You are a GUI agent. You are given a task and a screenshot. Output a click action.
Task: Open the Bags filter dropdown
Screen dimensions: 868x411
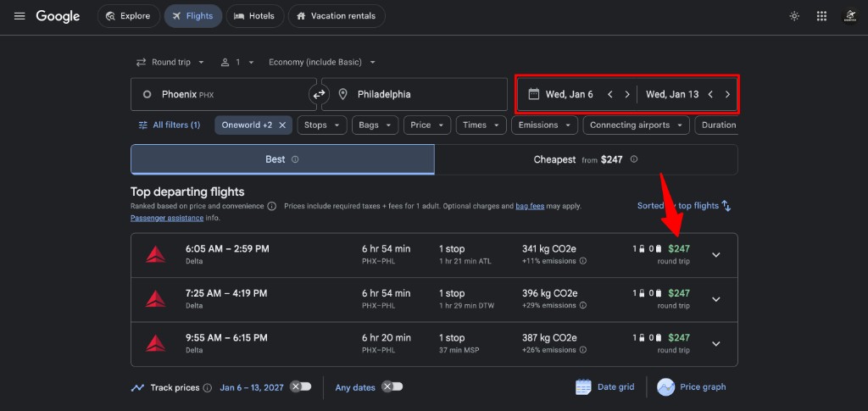point(376,125)
